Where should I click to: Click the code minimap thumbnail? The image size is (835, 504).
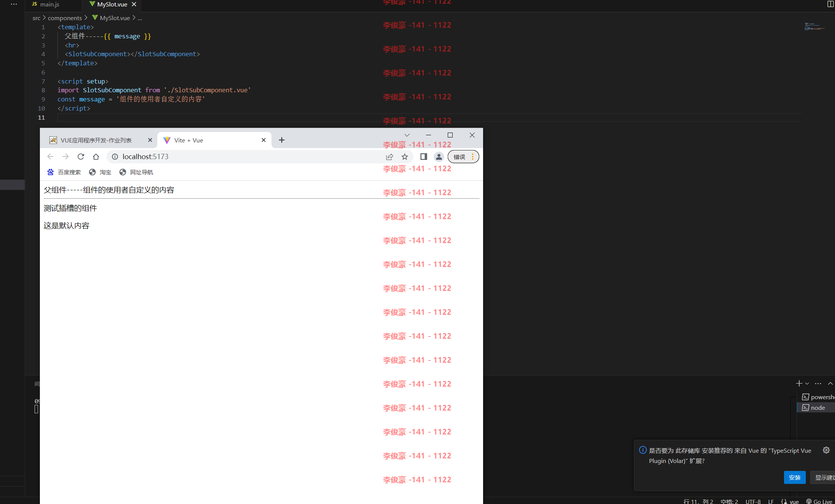814,27
